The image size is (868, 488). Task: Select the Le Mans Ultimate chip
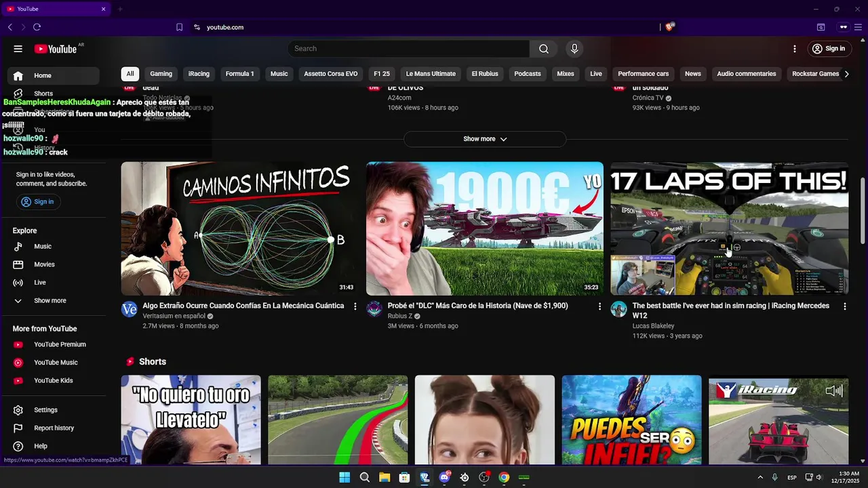(x=431, y=74)
